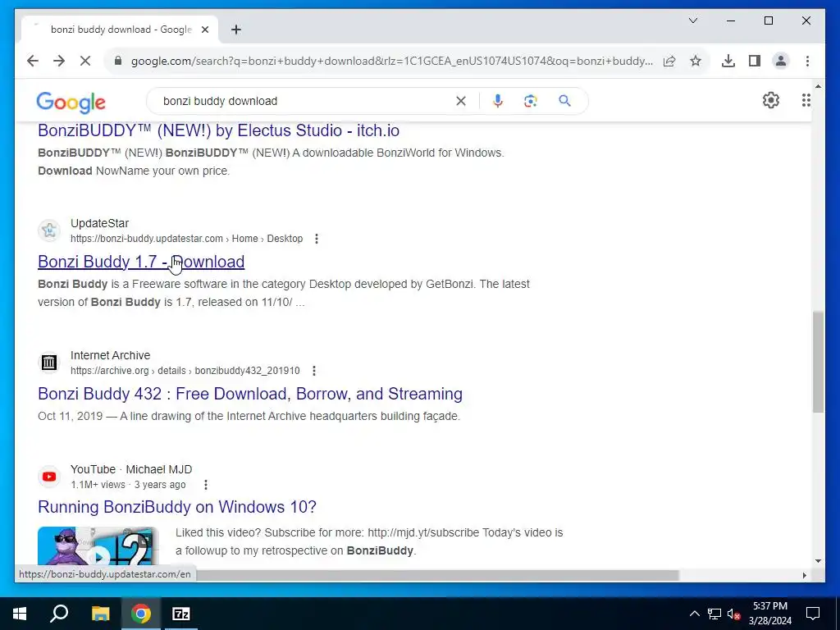The width and height of the screenshot is (840, 630).
Task: Click the horizontal scrollbar right arrow
Action: click(805, 575)
